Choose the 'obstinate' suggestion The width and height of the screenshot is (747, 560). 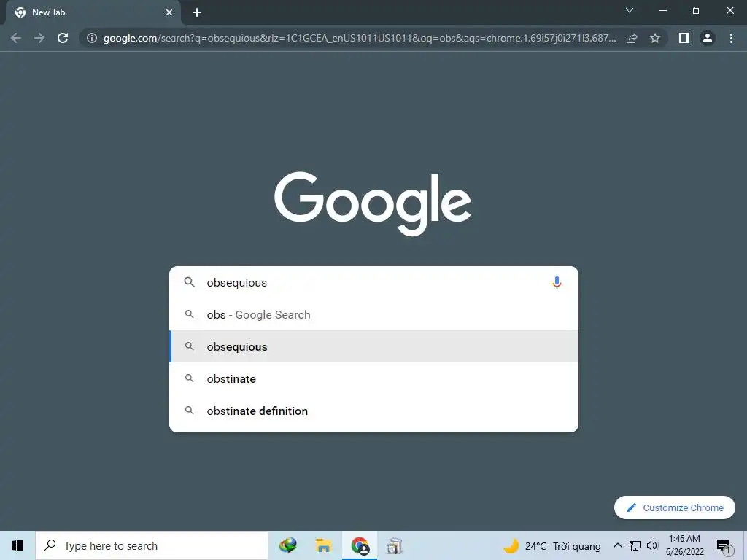click(374, 379)
